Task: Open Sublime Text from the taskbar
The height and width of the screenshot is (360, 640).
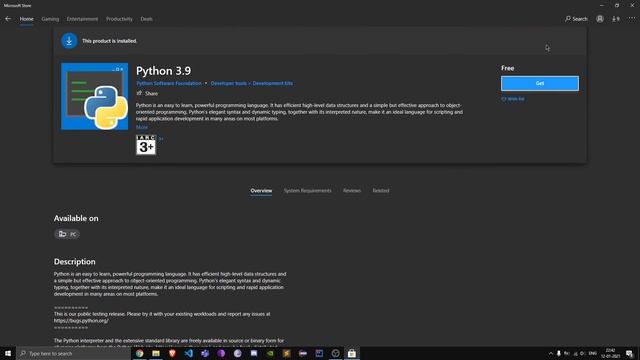Action: [287, 353]
